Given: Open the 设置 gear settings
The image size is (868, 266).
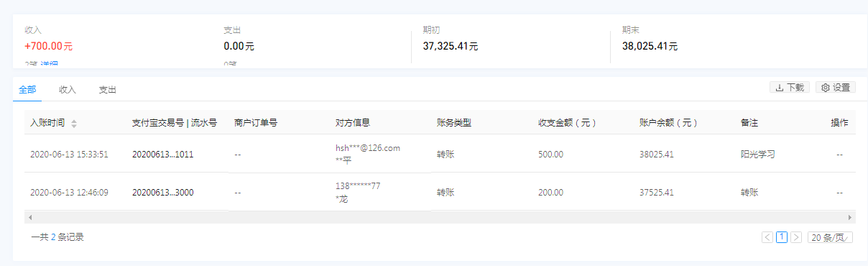Looking at the screenshot, I should coord(835,87).
